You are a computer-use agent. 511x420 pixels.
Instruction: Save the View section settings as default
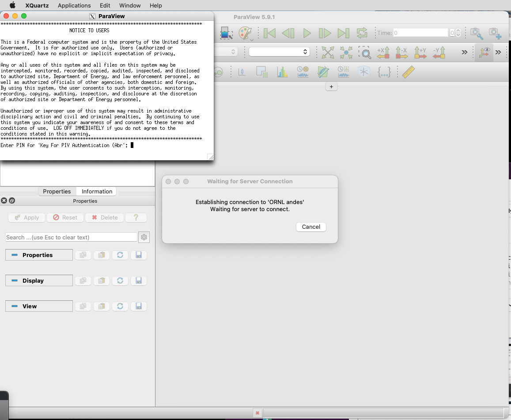click(138, 306)
